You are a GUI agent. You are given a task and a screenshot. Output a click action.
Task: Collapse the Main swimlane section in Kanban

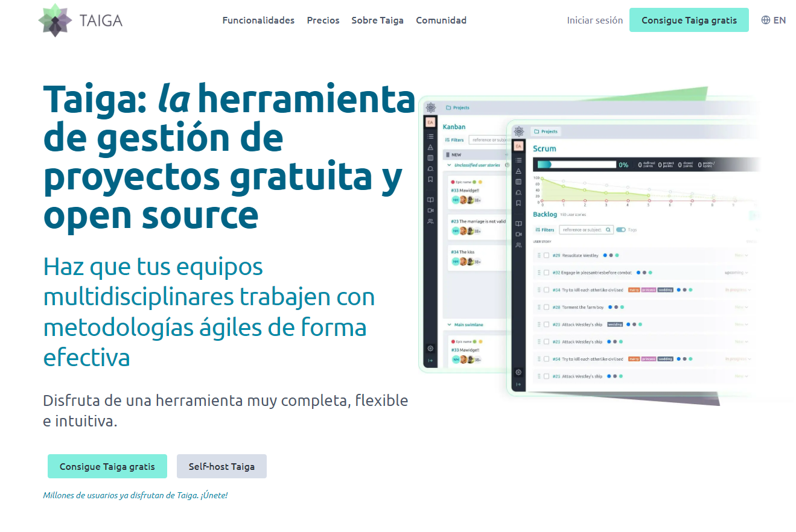tap(449, 325)
